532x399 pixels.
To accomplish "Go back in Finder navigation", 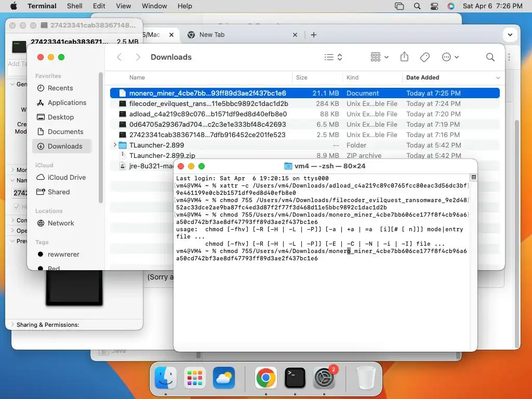I will point(119,57).
